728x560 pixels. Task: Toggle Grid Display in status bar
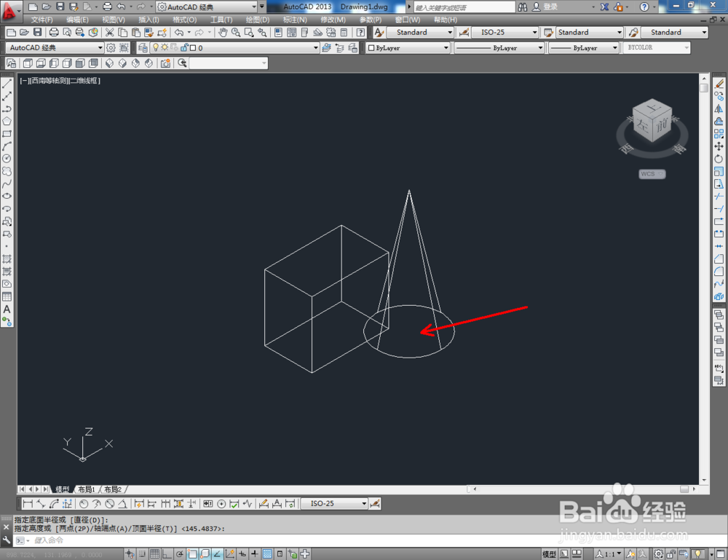coord(154,554)
